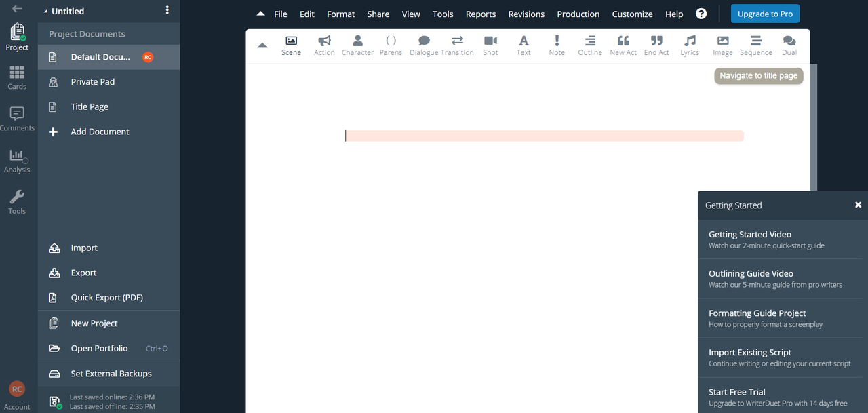This screenshot has height=413, width=868.
Task: Click Export in the project sidebar
Action: click(x=108, y=273)
